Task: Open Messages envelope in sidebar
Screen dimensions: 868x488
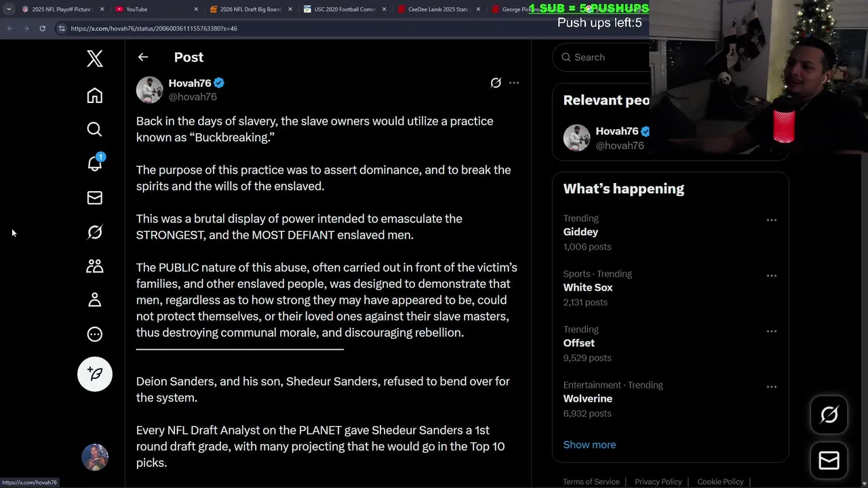Action: (x=95, y=198)
